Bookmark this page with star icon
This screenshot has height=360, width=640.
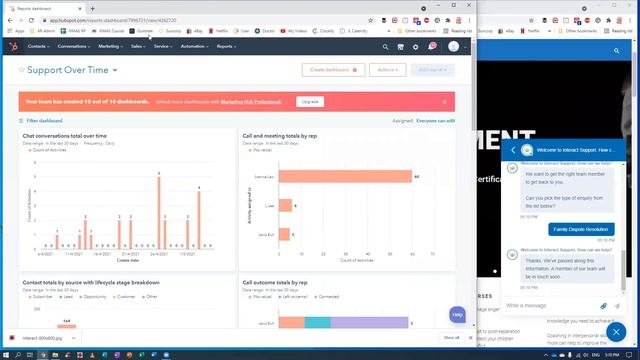point(371,20)
